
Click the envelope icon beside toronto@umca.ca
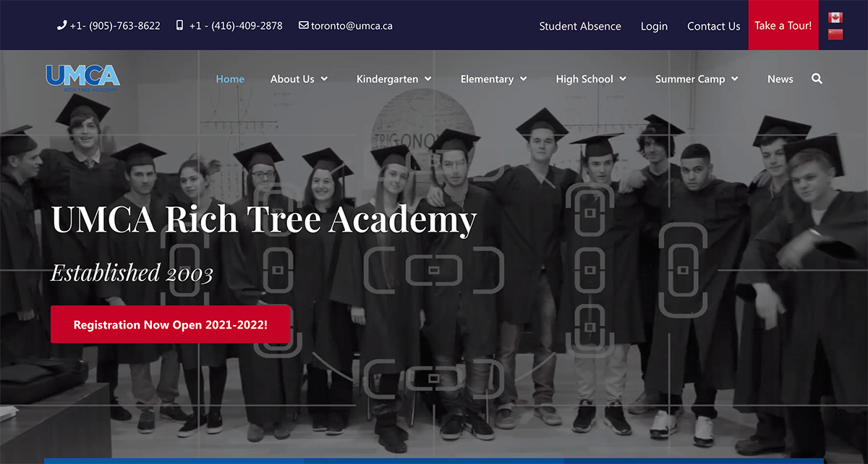coord(303,25)
